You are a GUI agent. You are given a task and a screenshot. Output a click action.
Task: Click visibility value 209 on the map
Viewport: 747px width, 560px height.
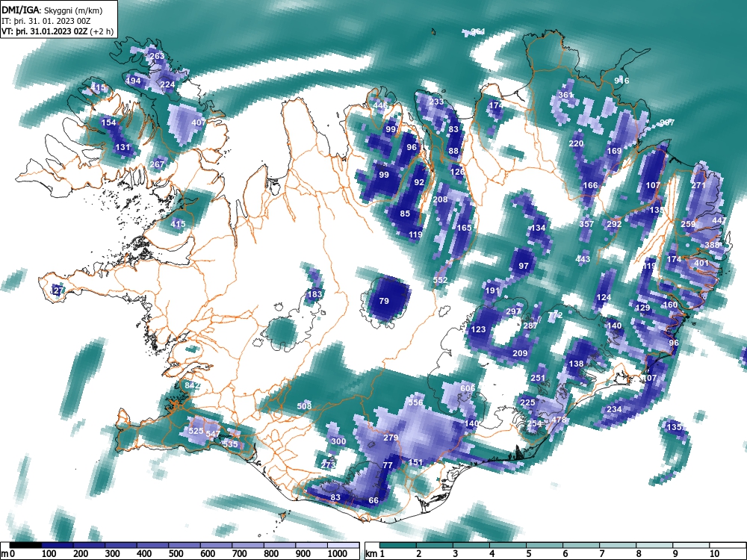click(x=520, y=353)
